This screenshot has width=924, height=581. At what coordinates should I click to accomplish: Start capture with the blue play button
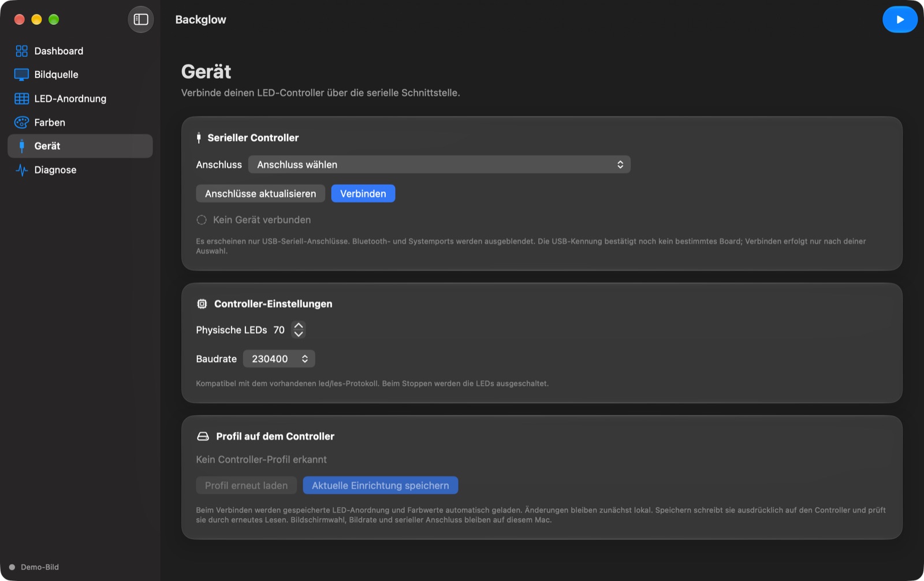(900, 20)
